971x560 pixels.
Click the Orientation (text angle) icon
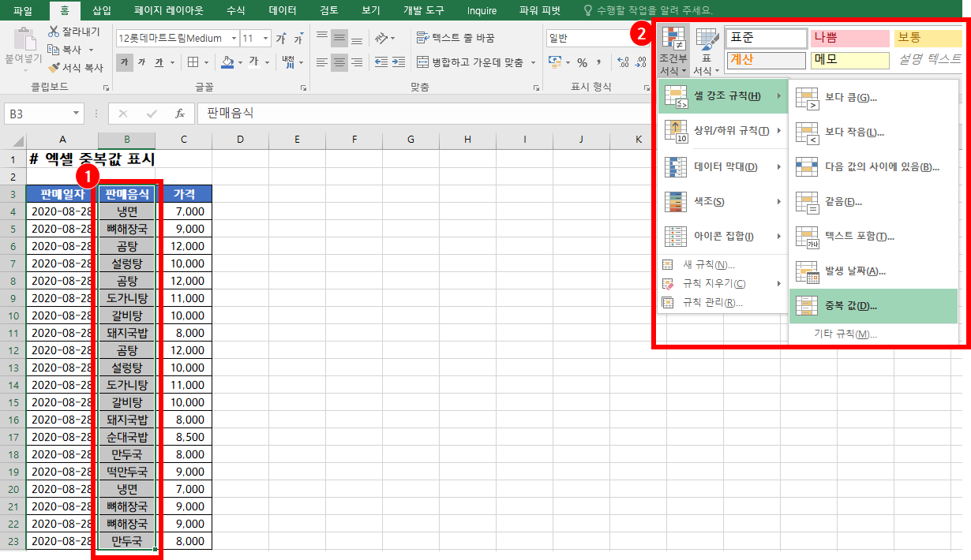pyautogui.click(x=381, y=38)
